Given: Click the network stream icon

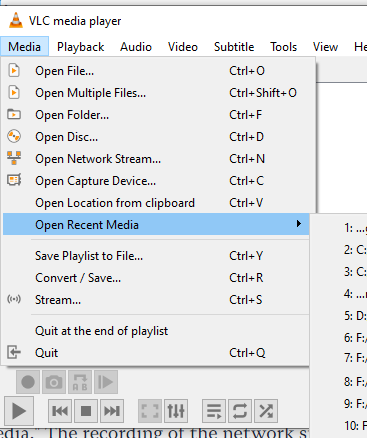Looking at the screenshot, I should pos(14,158).
